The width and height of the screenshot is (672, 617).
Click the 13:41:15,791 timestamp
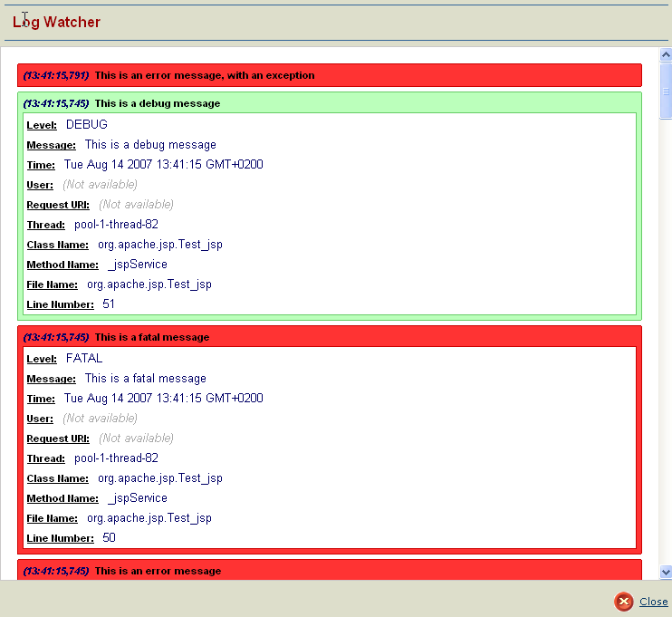pos(56,75)
